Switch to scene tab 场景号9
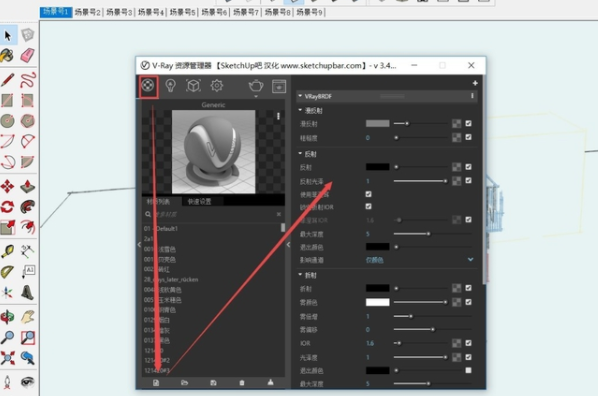 pos(309,12)
